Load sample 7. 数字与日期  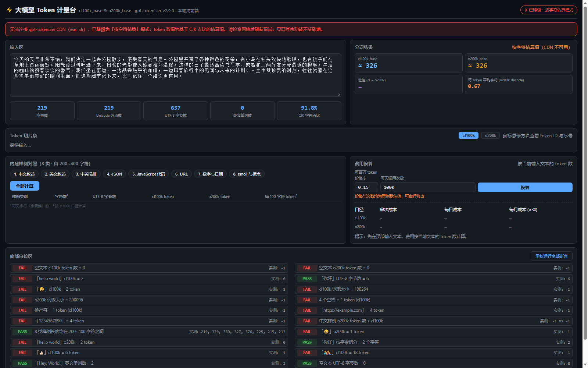[210, 174]
